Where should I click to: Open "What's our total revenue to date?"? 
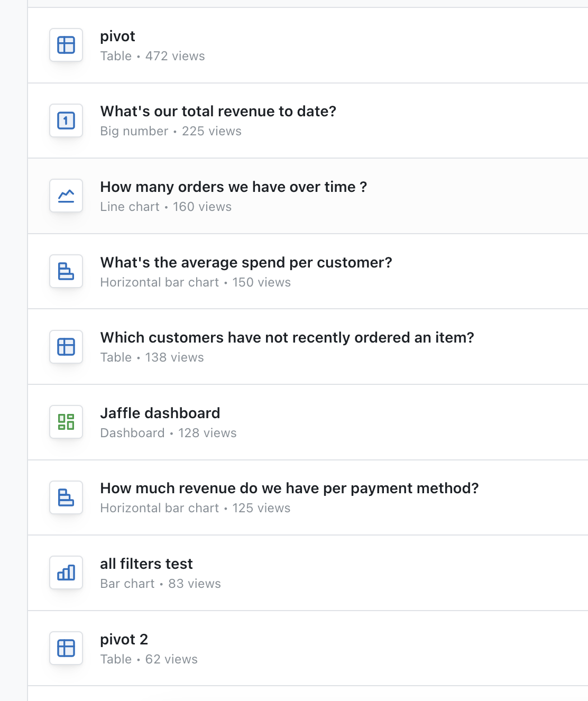click(218, 111)
